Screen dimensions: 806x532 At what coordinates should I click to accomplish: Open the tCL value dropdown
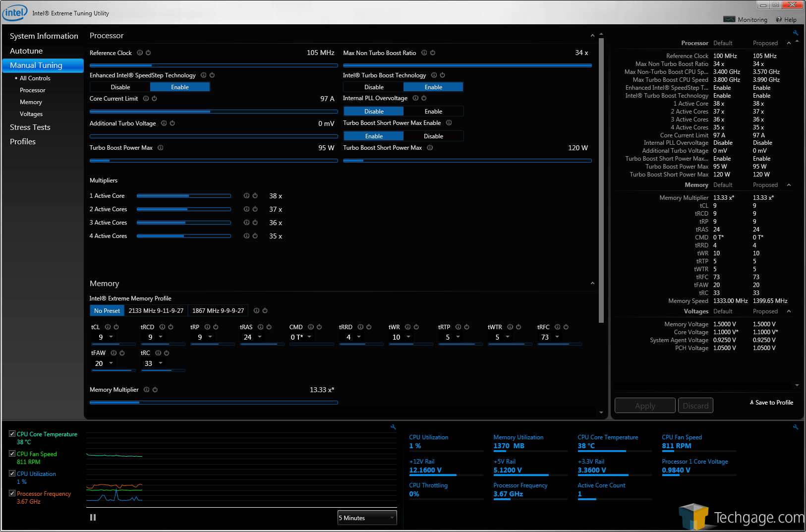click(111, 337)
